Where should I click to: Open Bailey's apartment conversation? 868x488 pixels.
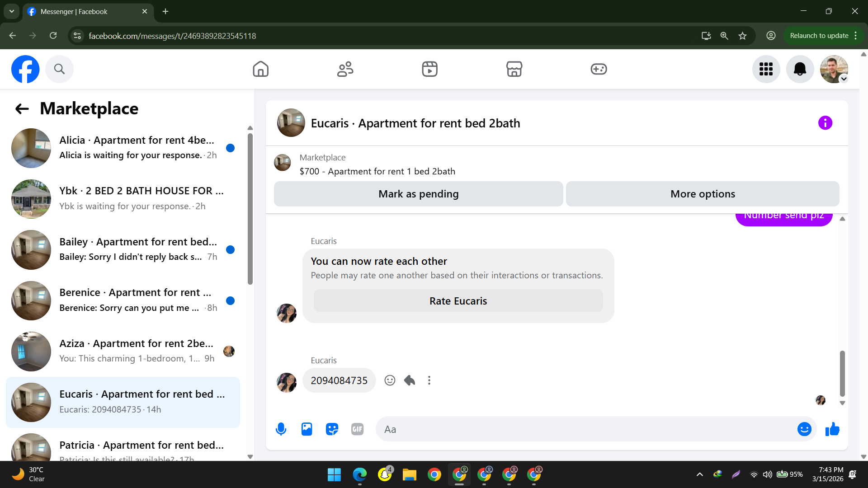123,249
